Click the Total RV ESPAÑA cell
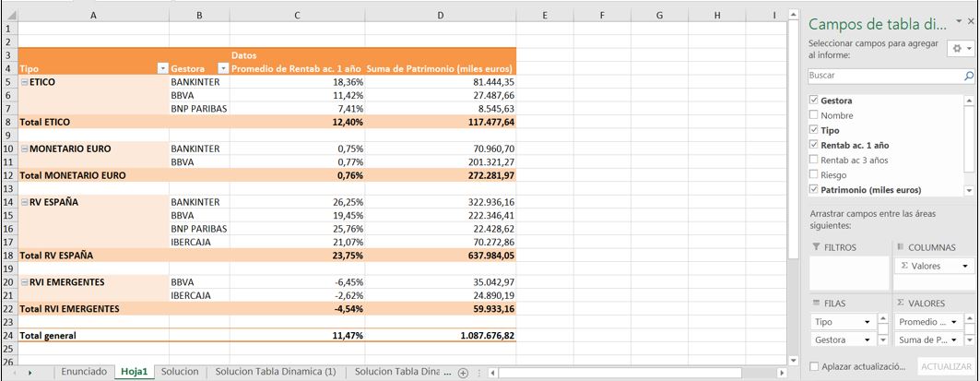 [93, 256]
